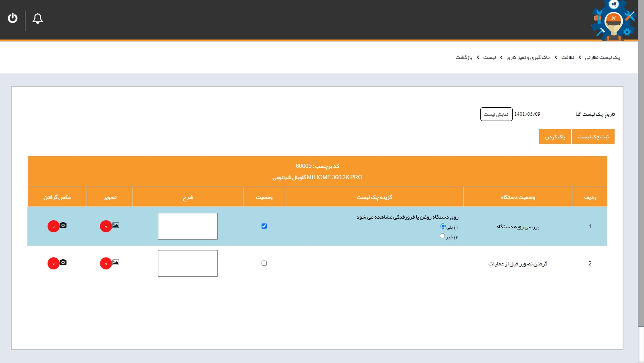
Task: Click edit icon beside تاریخ چک لیست
Action: 578,114
